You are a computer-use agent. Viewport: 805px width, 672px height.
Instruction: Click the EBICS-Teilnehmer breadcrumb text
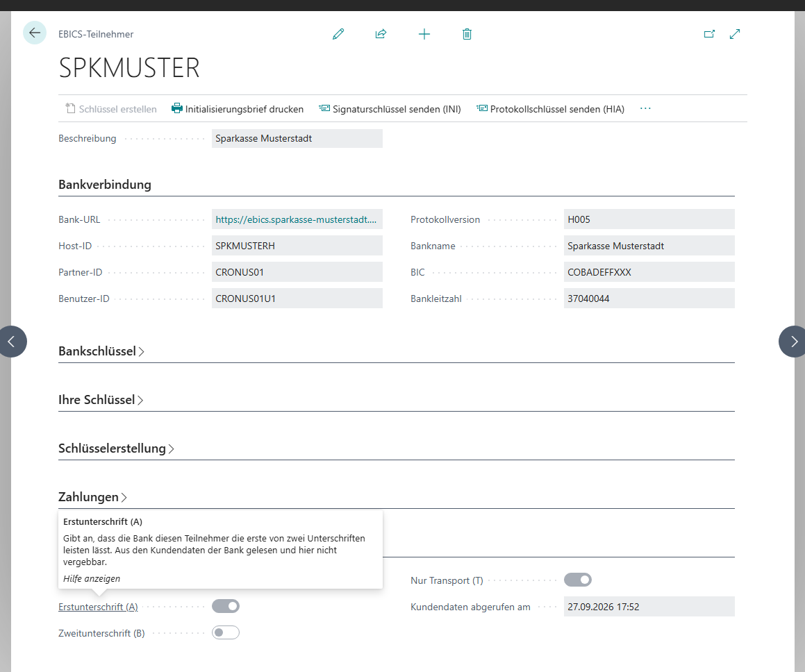tap(96, 35)
